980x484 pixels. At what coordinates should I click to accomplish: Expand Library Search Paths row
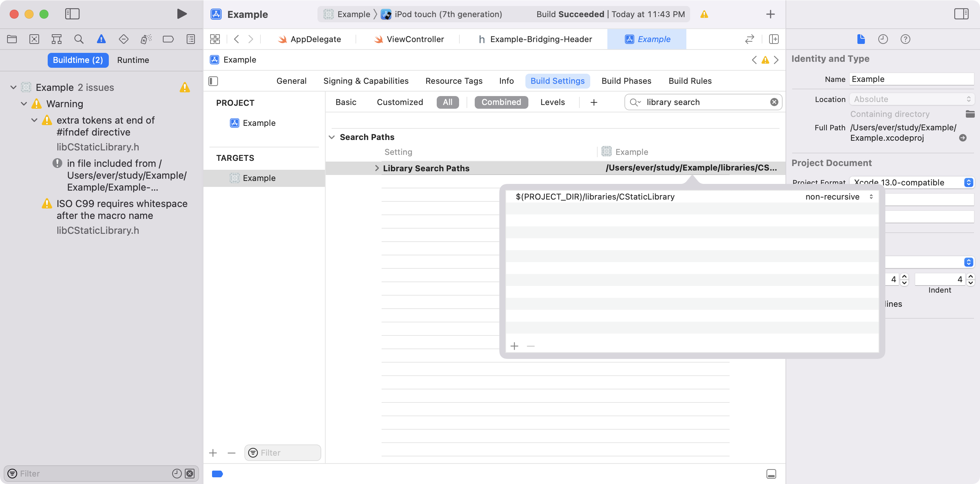pyautogui.click(x=377, y=168)
